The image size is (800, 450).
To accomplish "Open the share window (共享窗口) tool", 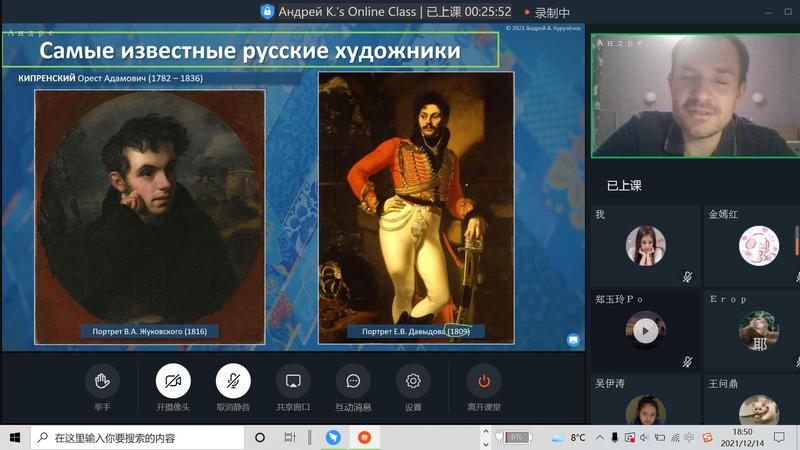I will pos(293,381).
